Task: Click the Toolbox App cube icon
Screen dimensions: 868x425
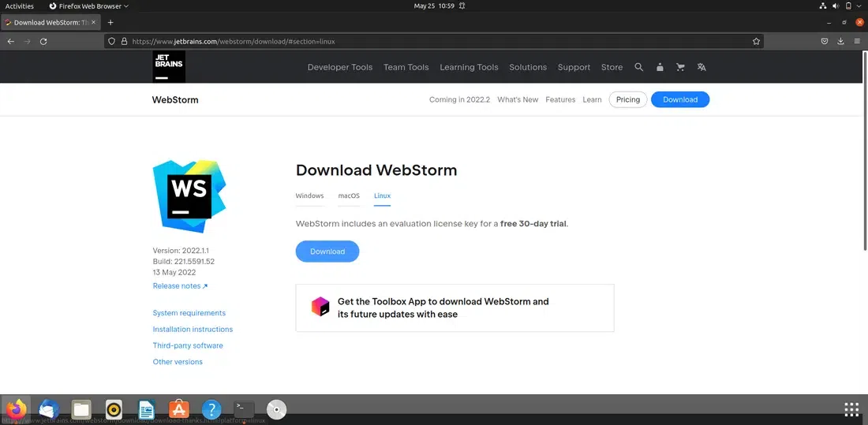Action: tap(320, 306)
